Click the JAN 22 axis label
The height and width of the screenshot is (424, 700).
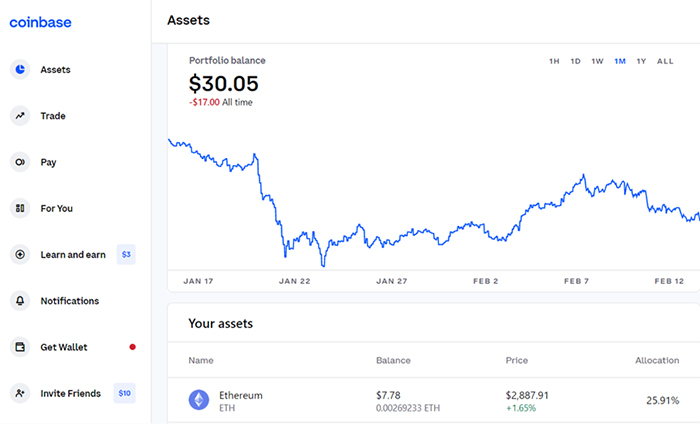(295, 281)
